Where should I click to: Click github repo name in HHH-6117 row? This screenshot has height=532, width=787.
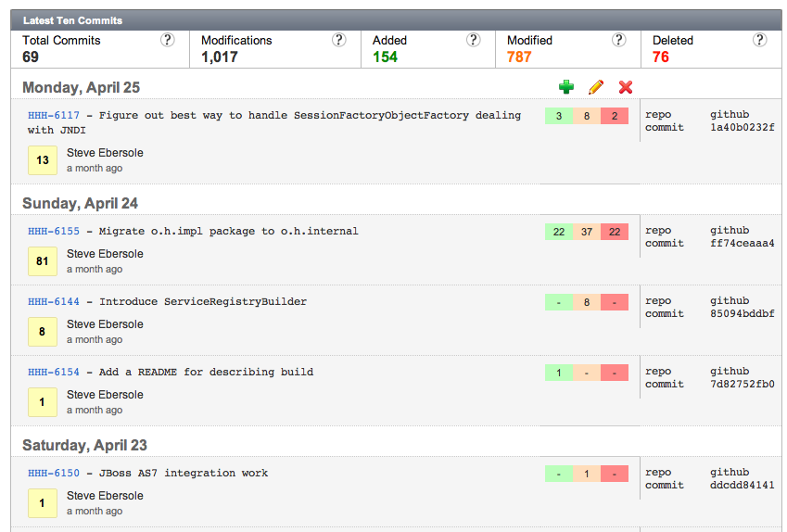pyautogui.click(x=730, y=115)
